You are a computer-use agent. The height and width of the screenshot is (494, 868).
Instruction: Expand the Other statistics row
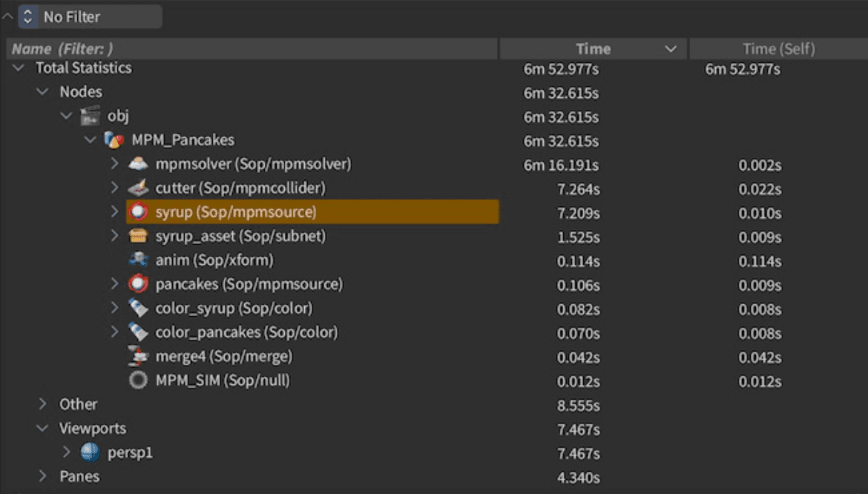[43, 404]
